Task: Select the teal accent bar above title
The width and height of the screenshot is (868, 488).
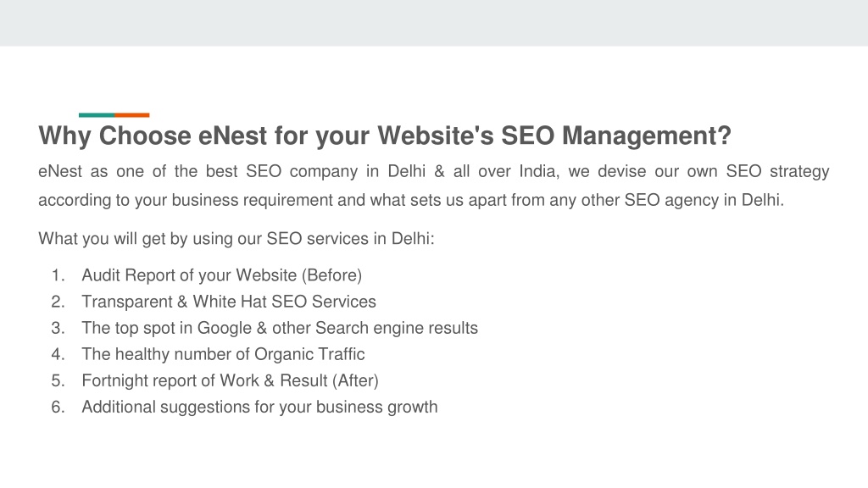Action: point(97,115)
